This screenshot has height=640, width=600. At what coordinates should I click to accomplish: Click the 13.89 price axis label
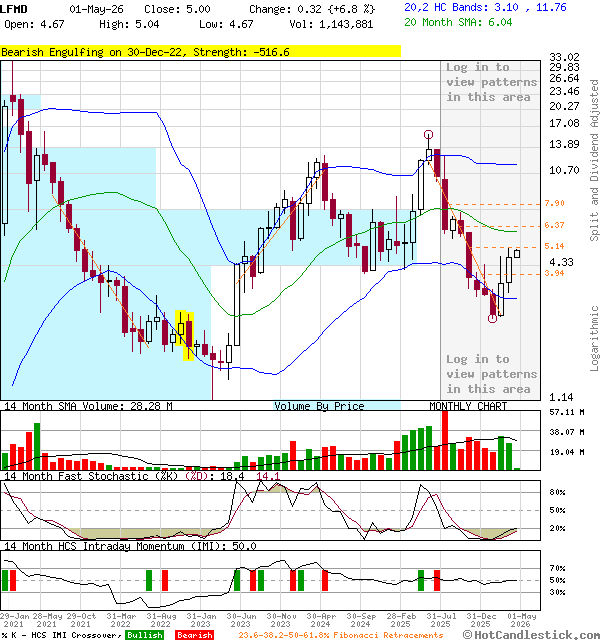click(564, 144)
